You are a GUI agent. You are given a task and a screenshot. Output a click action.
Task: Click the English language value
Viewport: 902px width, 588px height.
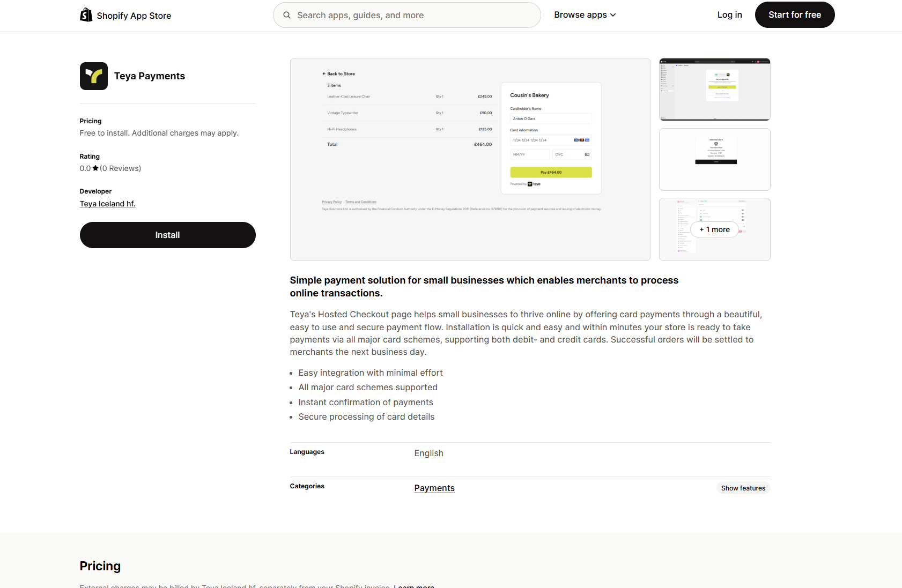click(x=429, y=453)
